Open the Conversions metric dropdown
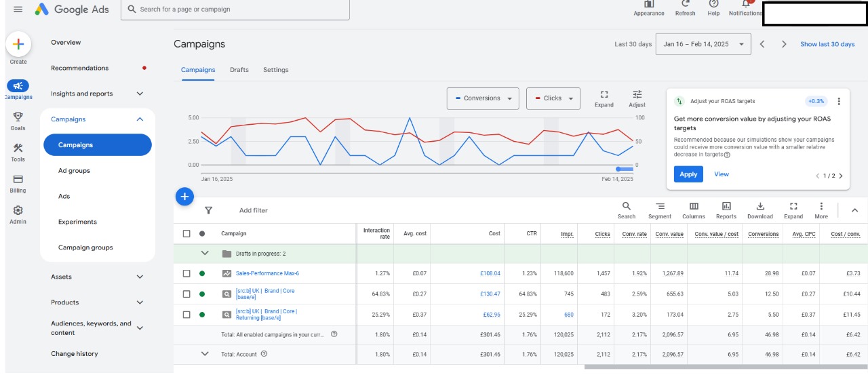The height and width of the screenshot is (375, 868). [x=483, y=98]
